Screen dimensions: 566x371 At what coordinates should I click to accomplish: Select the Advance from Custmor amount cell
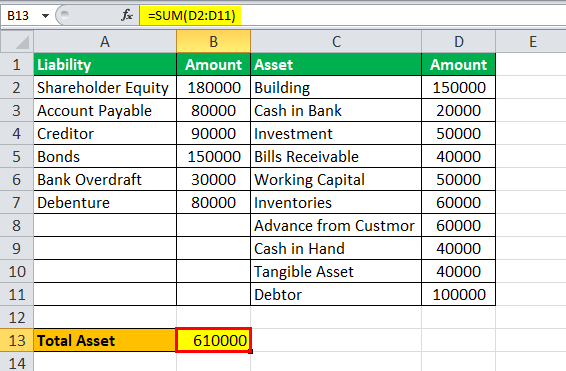[458, 226]
